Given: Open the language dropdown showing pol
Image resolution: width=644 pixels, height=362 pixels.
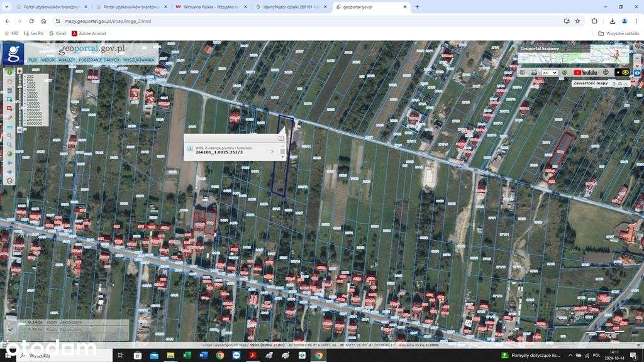Looking at the screenshot, I should click(550, 73).
